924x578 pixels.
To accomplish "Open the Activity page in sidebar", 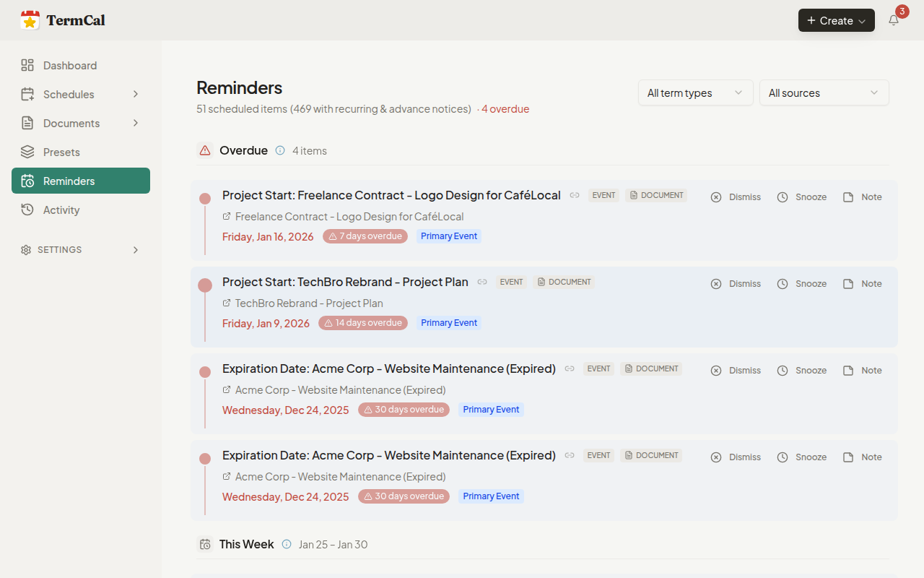I will [x=61, y=210].
